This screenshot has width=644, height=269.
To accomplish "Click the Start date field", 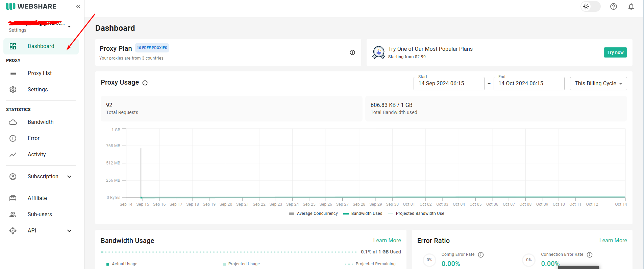I will pyautogui.click(x=448, y=84).
